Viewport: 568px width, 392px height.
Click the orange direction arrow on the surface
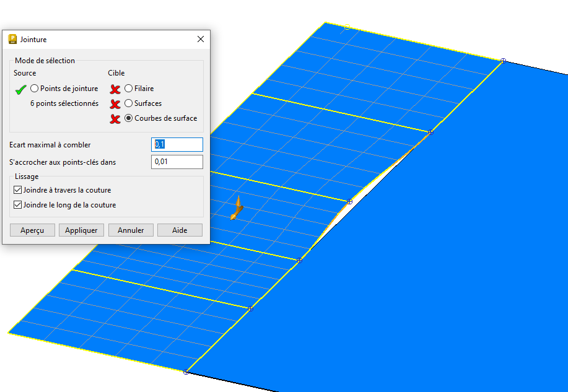pos(235,209)
